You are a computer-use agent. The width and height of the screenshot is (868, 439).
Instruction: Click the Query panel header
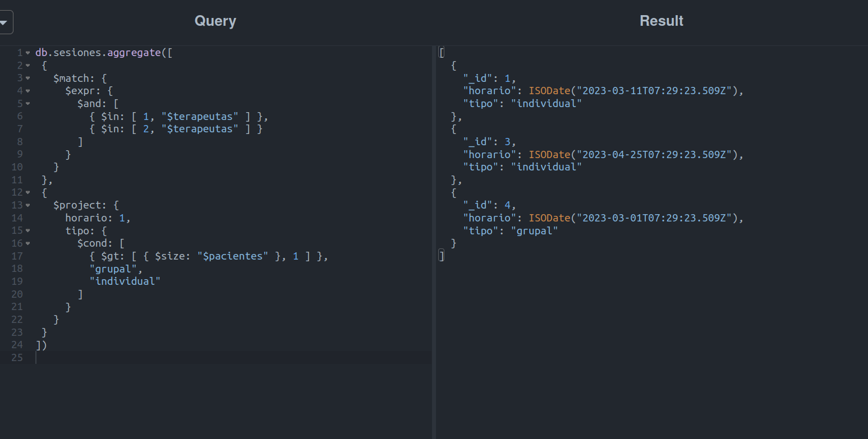[215, 21]
